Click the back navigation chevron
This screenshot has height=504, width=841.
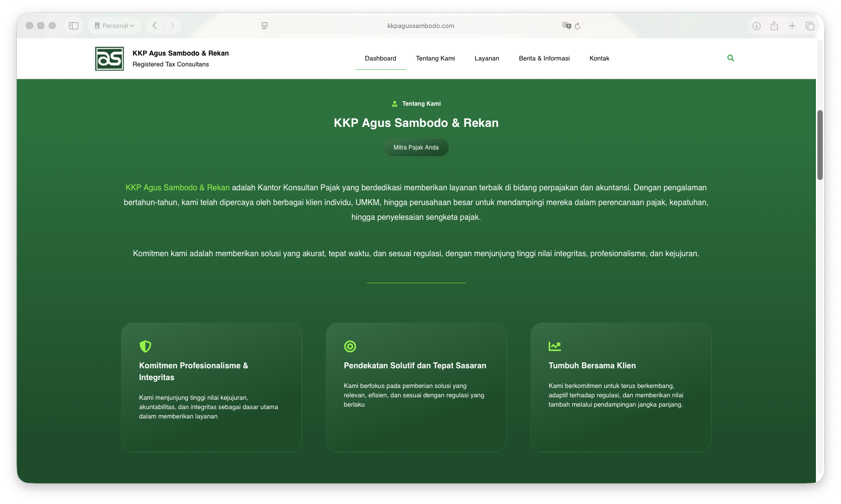click(154, 26)
